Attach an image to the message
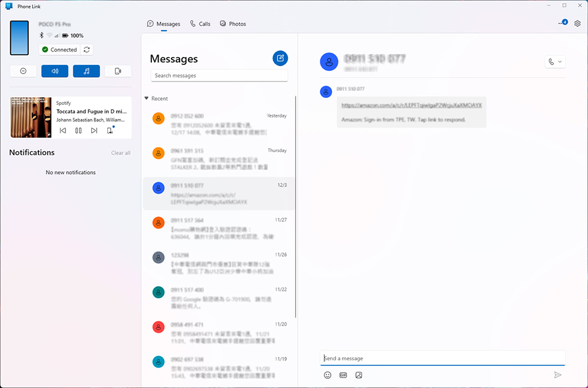 click(358, 375)
